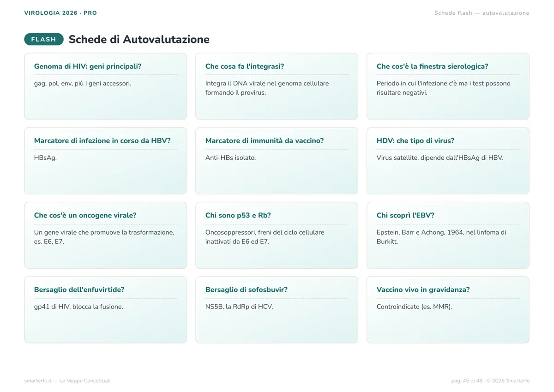This screenshot has height=392, width=554.
Task: Select the question "HDV: che tipo di virus?"
Action: point(415,141)
